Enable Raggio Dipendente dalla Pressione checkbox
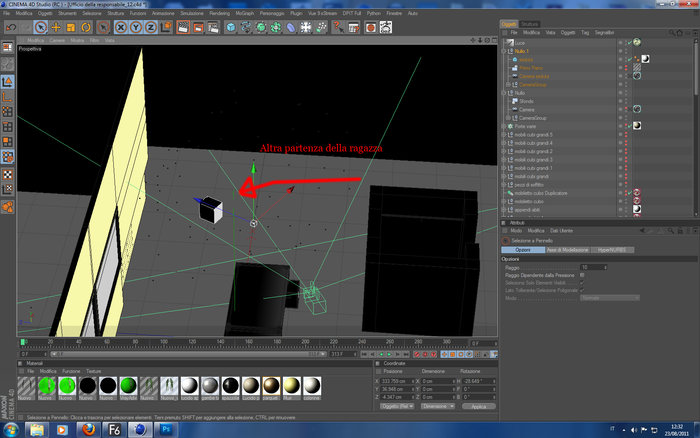This screenshot has width=700, height=438. (x=582, y=275)
